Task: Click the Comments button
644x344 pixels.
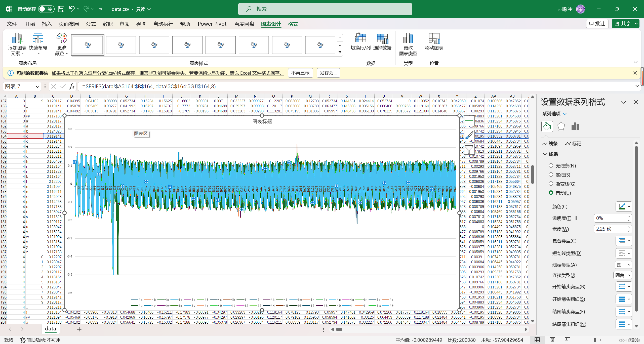Action: tap(597, 24)
